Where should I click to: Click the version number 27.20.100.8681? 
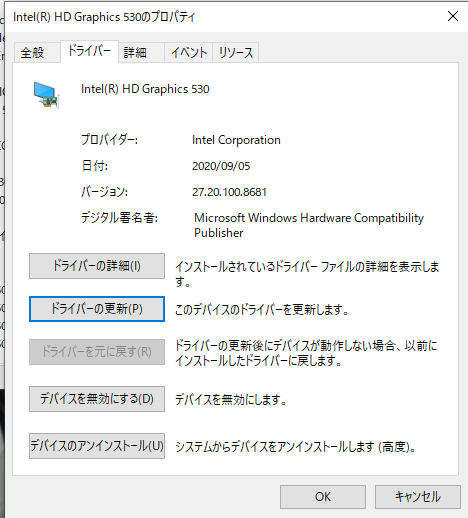point(229,192)
